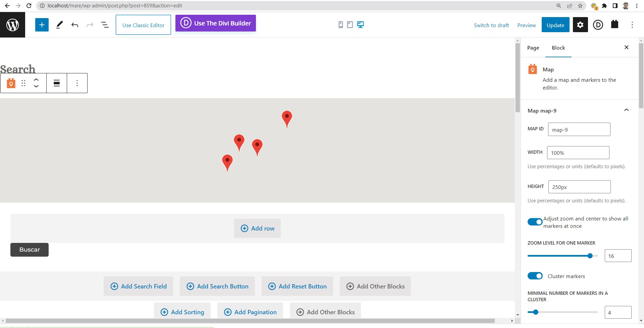Viewport: 644px width, 328px height.
Task: Toggle the Cluster markers switch
Action: coord(535,276)
